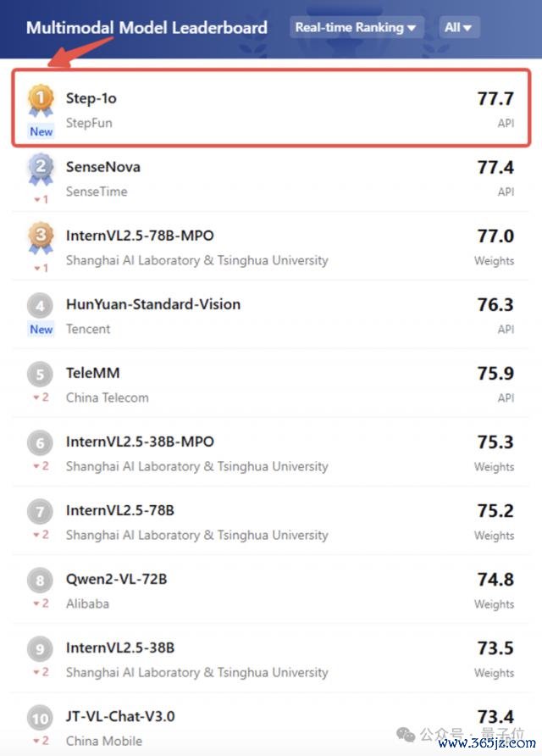
Task: Click the gray rank 5 badge
Action: pos(41,374)
